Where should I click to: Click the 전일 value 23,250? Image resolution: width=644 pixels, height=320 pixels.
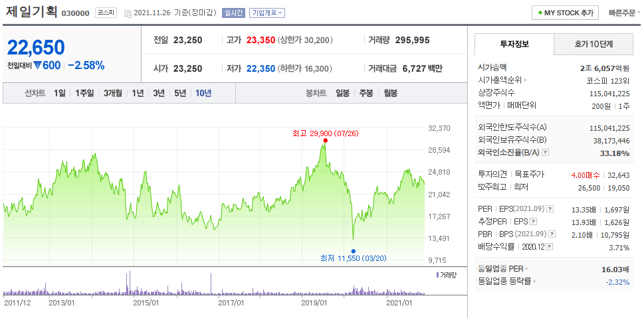click(187, 40)
